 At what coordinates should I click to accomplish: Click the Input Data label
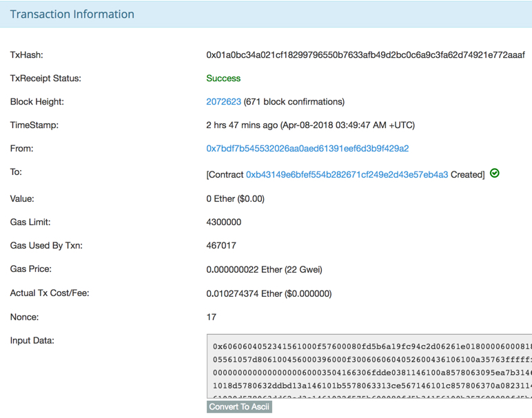tap(32, 340)
